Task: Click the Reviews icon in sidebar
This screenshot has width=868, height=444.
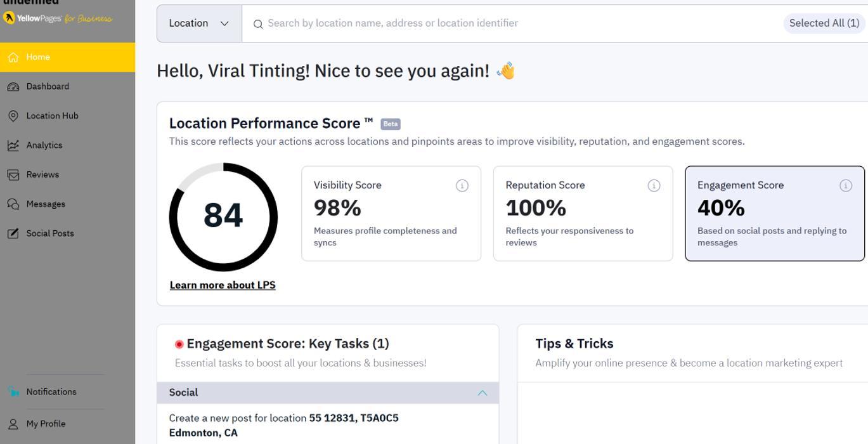Action: (x=13, y=175)
